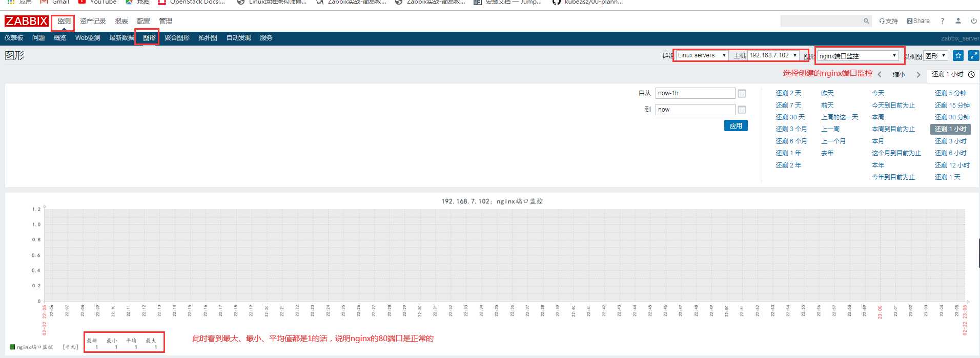Select time range 今天
Viewport: 980px width, 358px height.
tap(878, 93)
